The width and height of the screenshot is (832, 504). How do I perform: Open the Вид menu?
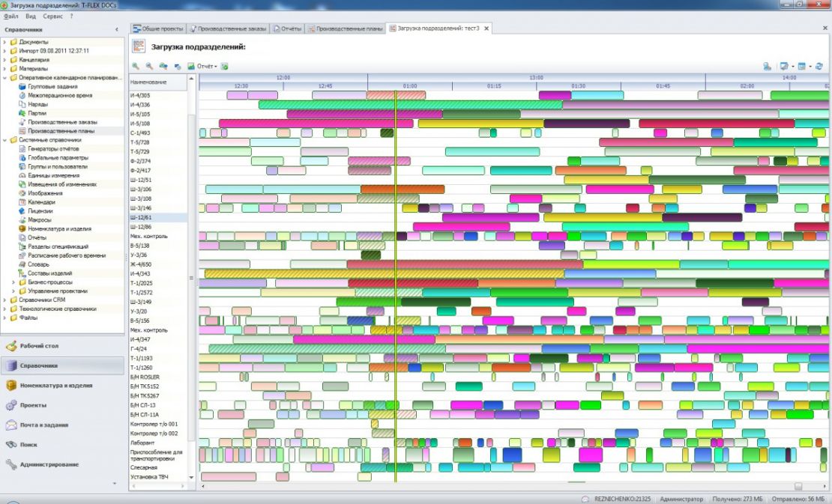31,16
